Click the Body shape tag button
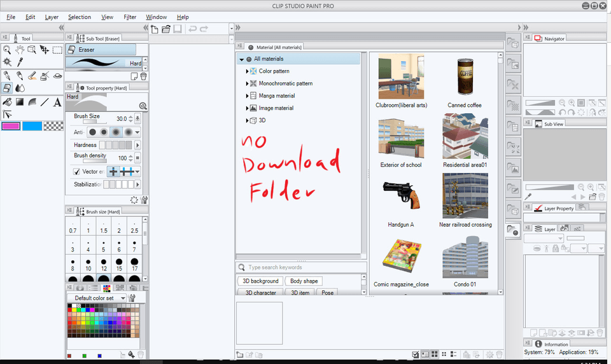The image size is (611, 364). [x=304, y=281]
